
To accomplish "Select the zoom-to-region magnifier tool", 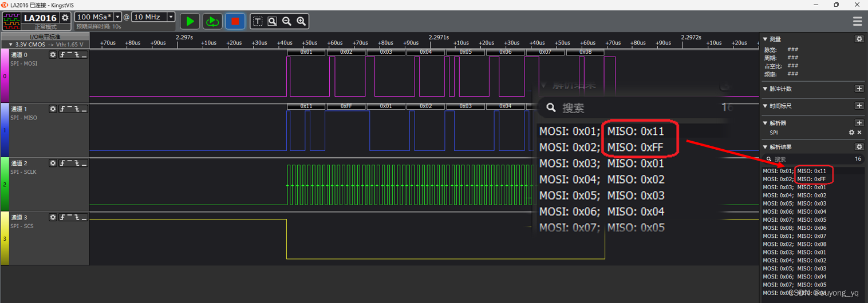I will [272, 21].
